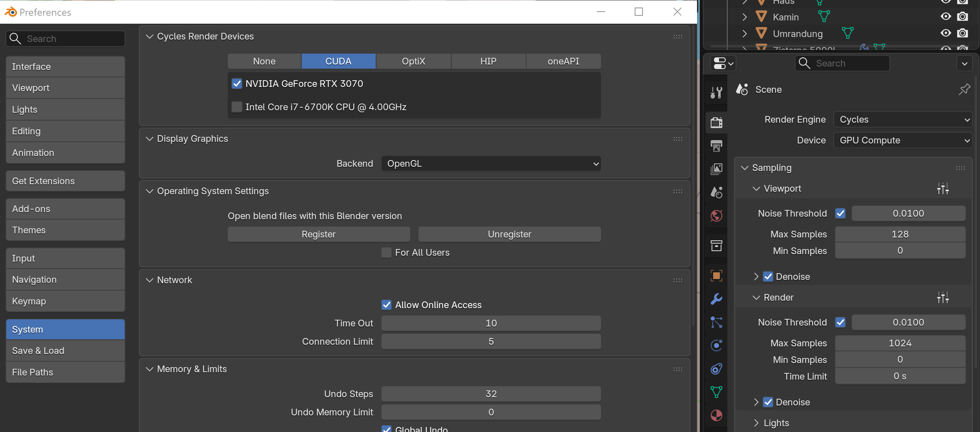Expand Kamin tree row in outliner
Viewport: 980px width, 432px height.
745,17
